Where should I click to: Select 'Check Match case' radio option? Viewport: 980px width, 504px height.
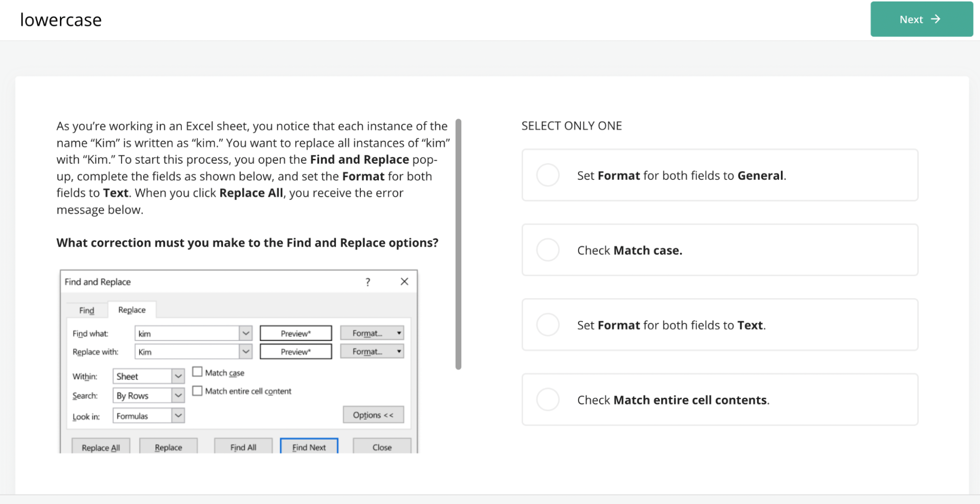coord(548,250)
